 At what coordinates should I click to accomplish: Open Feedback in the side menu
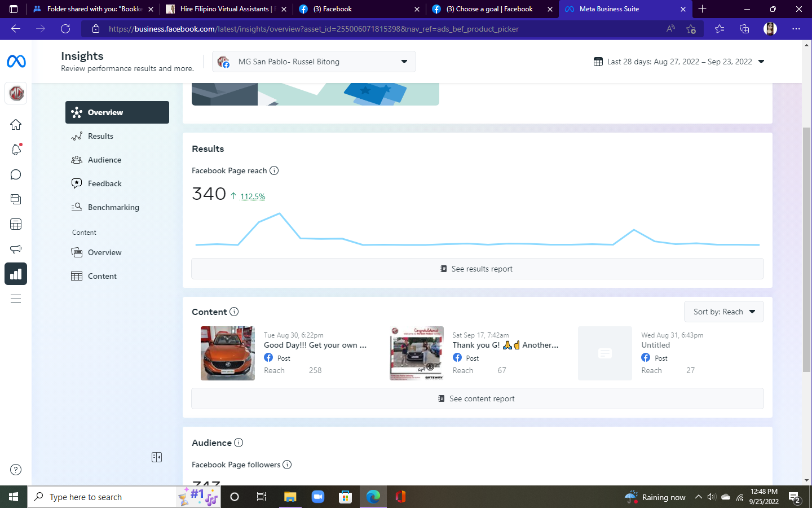[x=117, y=183]
